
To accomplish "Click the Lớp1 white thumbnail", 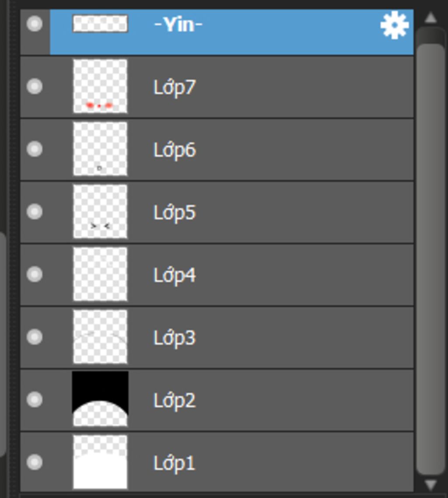I will pyautogui.click(x=100, y=462).
